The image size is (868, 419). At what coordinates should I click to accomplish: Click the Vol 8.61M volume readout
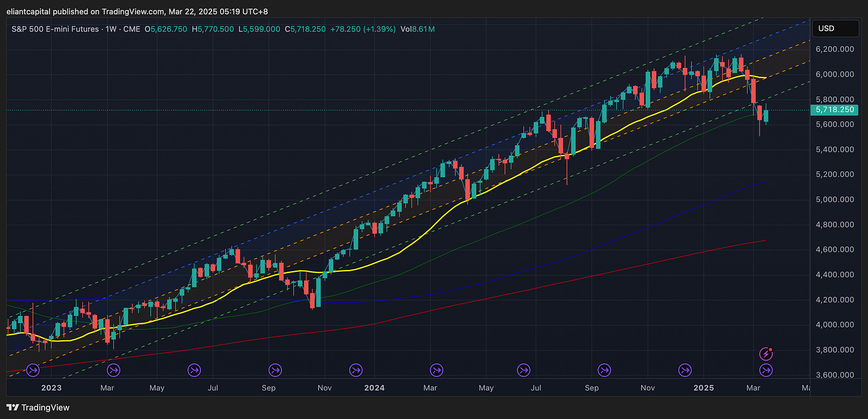coord(418,29)
